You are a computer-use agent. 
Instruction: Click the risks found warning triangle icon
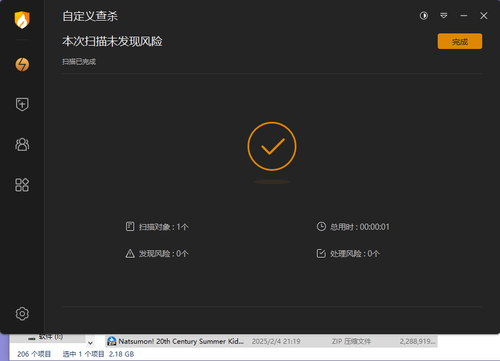[130, 254]
